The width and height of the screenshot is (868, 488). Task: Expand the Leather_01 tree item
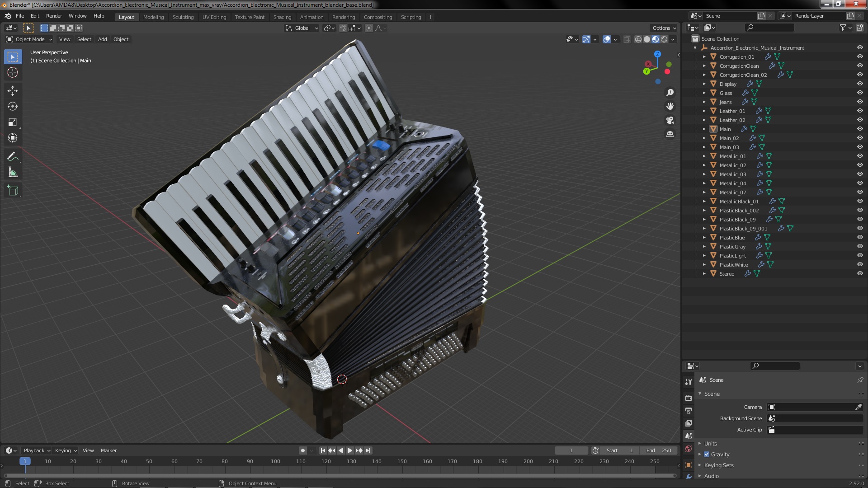704,111
